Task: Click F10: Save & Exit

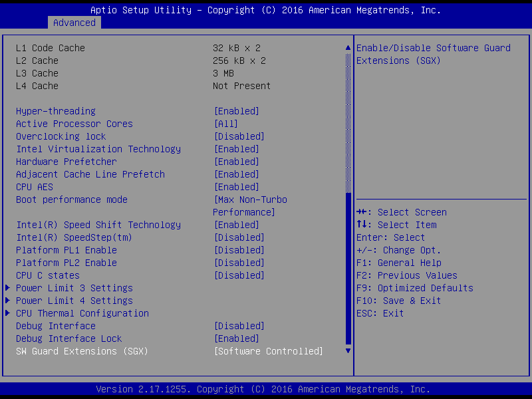Action: click(x=398, y=301)
